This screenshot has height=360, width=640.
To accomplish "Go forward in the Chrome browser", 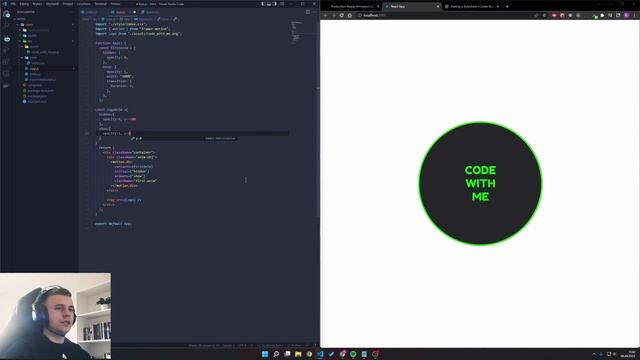I will [334, 16].
